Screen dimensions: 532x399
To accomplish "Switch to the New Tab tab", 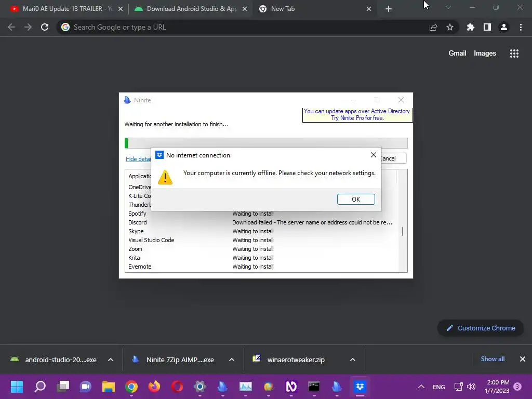I will (x=314, y=9).
